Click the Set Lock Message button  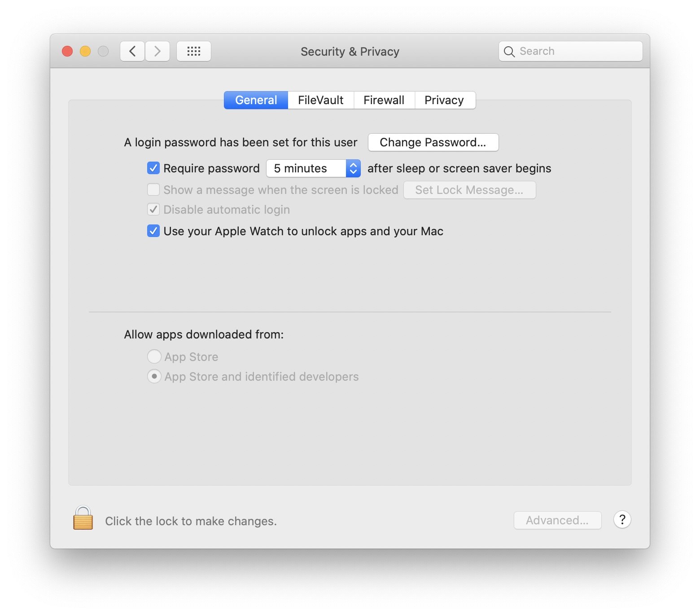tap(469, 190)
